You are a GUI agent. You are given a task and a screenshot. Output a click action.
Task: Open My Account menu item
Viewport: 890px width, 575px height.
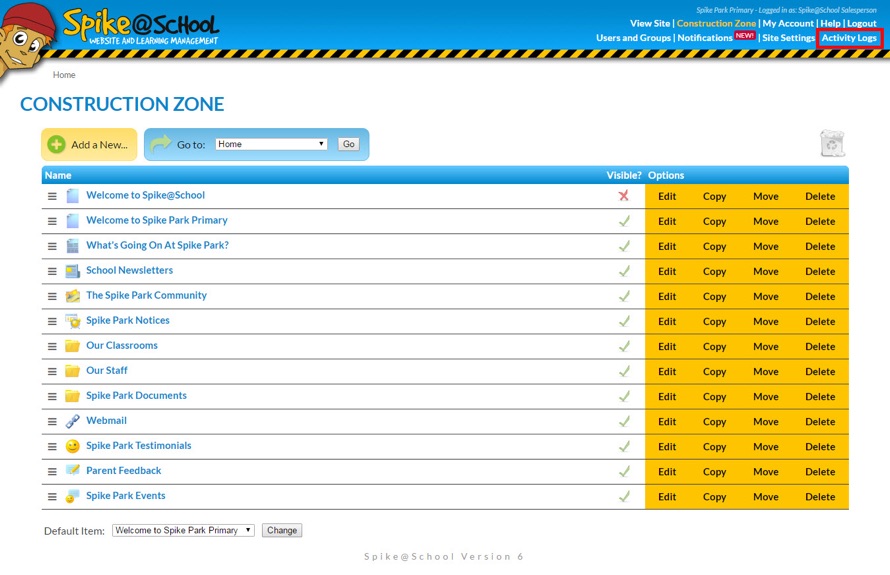point(788,23)
